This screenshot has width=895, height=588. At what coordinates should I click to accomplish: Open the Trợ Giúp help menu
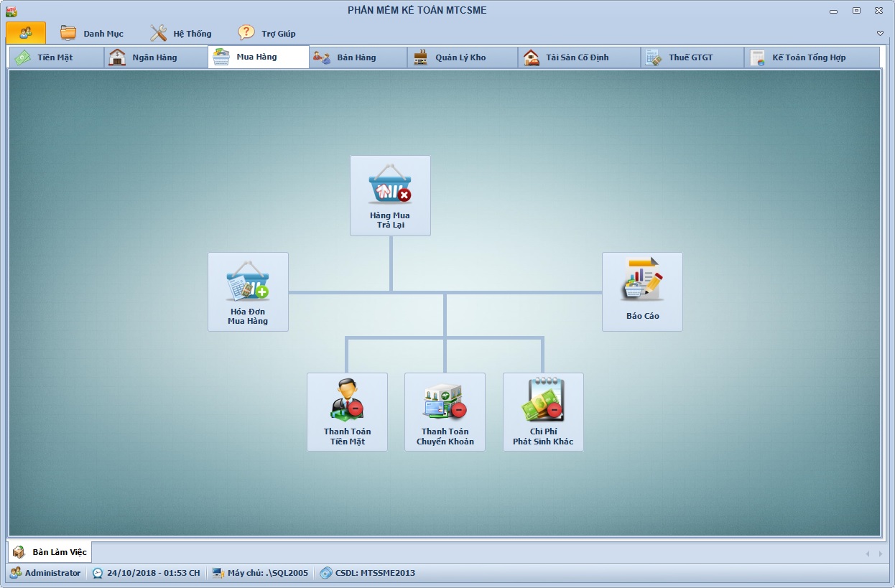(267, 34)
